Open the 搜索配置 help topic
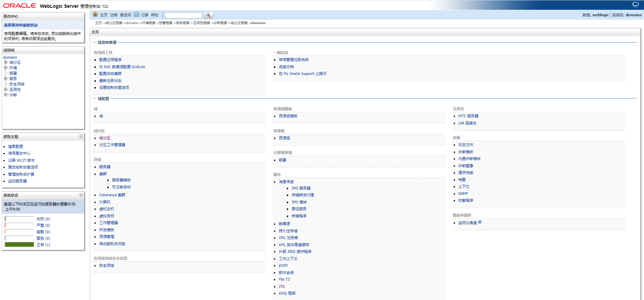The width and height of the screenshot is (644, 300). [x=16, y=146]
